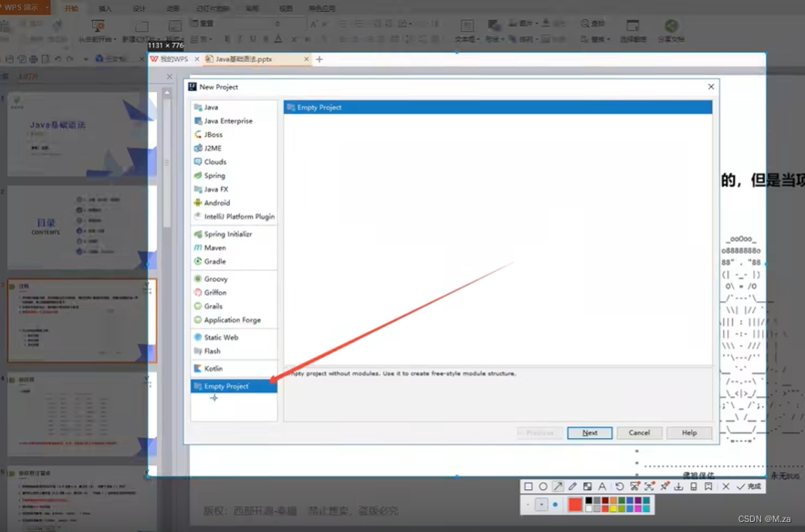Pick the black color swatch
Image resolution: width=805 pixels, height=532 pixels.
click(589, 501)
